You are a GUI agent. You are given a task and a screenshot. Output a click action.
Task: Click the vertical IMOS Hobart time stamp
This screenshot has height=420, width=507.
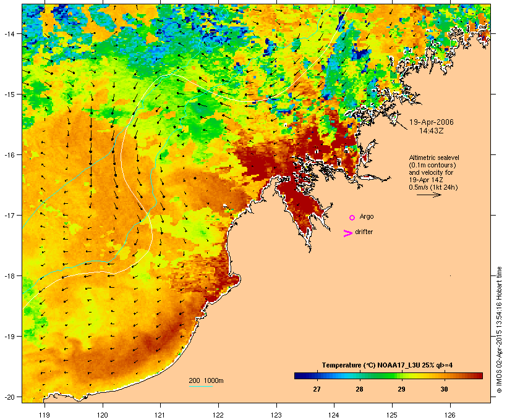[499, 330]
